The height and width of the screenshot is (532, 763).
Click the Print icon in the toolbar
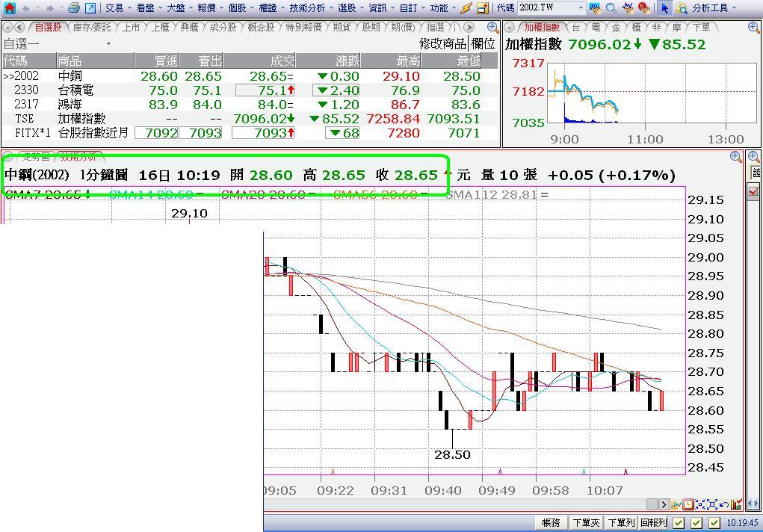(74, 7)
